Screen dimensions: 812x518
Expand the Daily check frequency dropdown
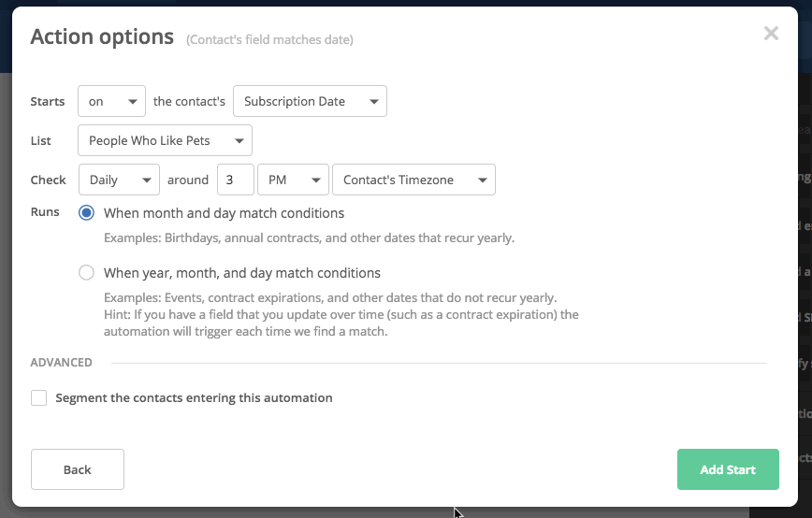118,180
